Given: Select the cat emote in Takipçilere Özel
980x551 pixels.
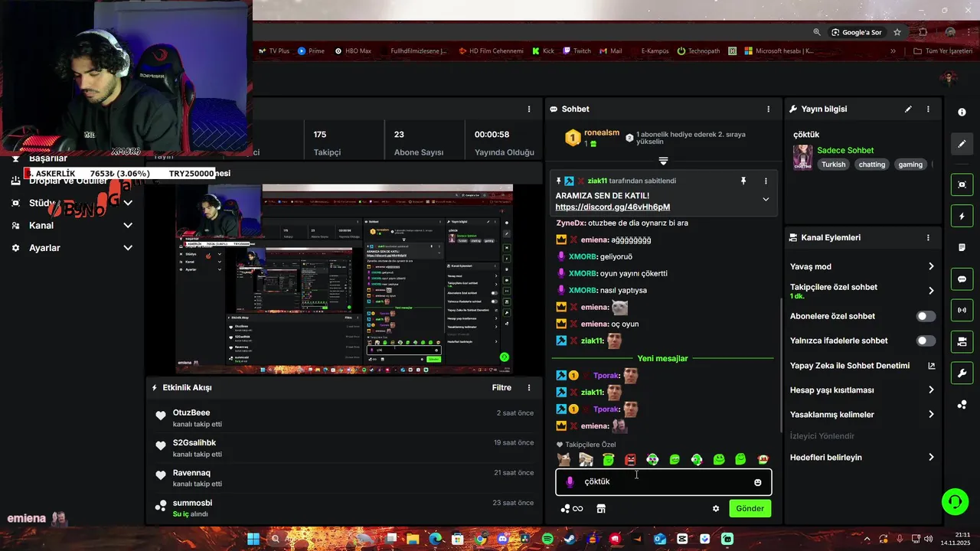Looking at the screenshot, I should click(563, 459).
